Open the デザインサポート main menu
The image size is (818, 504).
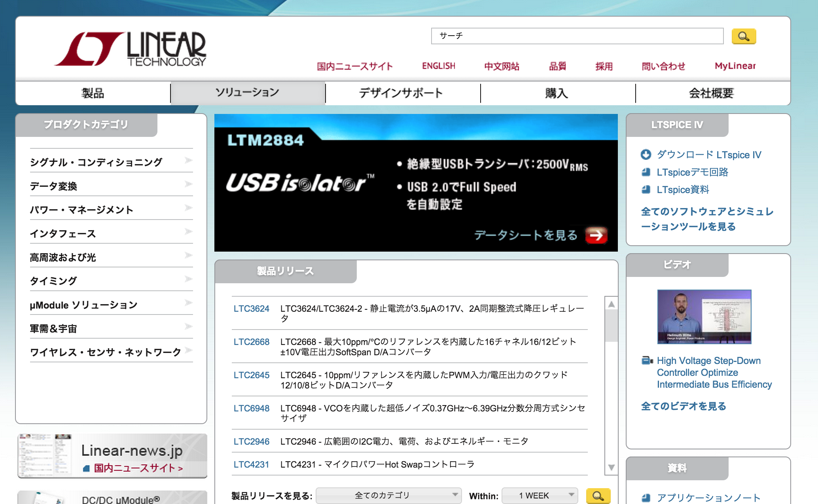[403, 93]
